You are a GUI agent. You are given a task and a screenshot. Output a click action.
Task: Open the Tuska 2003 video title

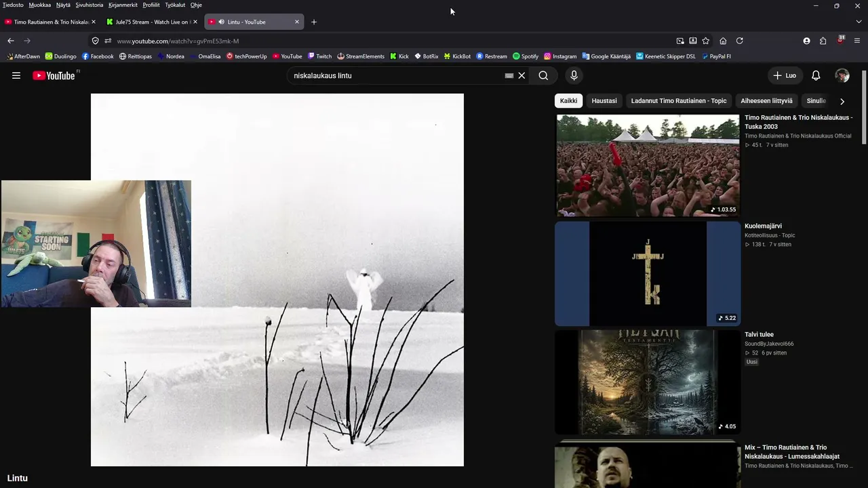pyautogui.click(x=798, y=122)
